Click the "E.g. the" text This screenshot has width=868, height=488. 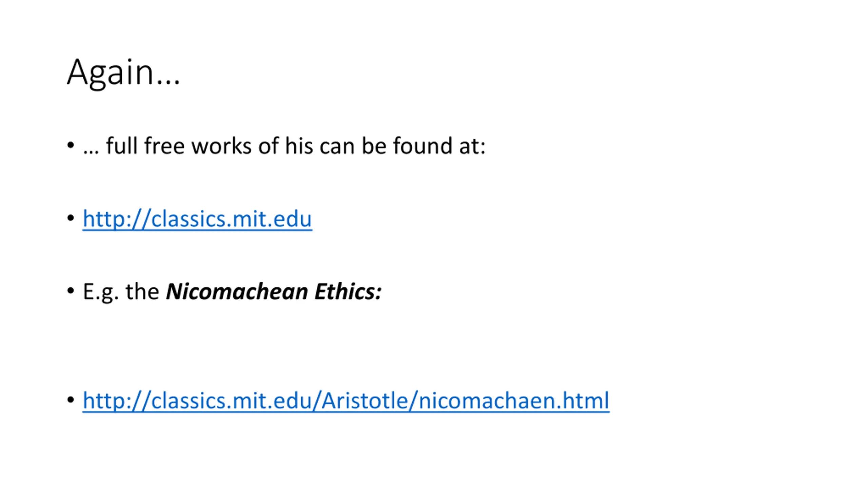coord(121,292)
